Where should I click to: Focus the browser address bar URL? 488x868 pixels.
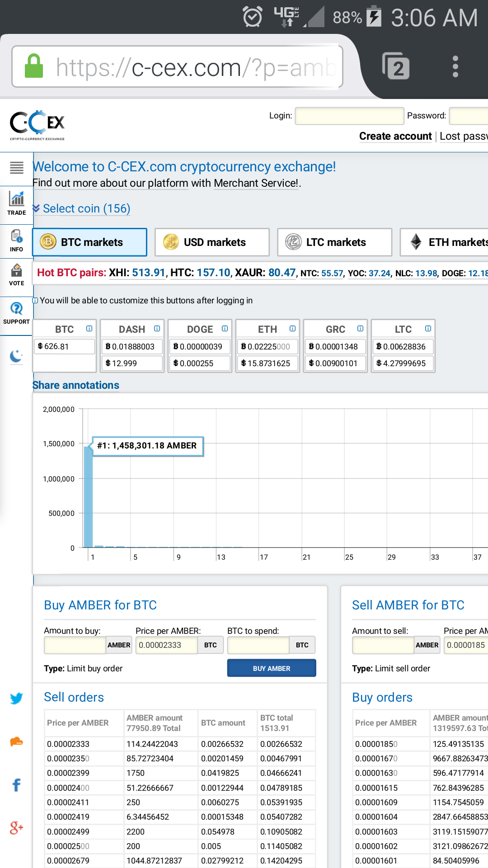coord(196,67)
